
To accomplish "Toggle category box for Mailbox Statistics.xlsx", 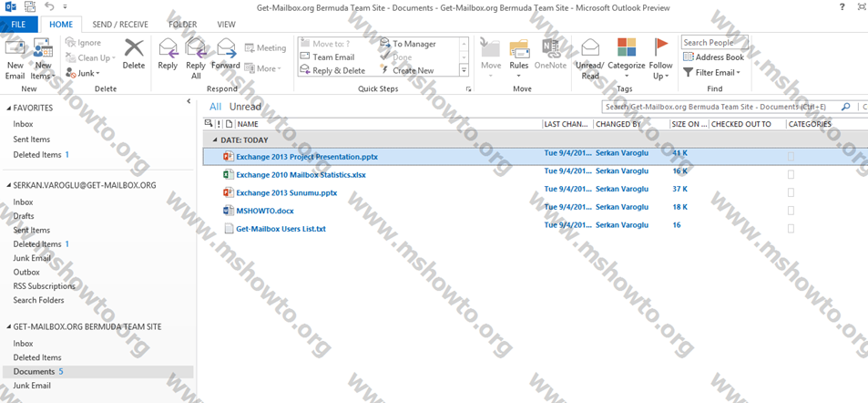I will pos(791,175).
